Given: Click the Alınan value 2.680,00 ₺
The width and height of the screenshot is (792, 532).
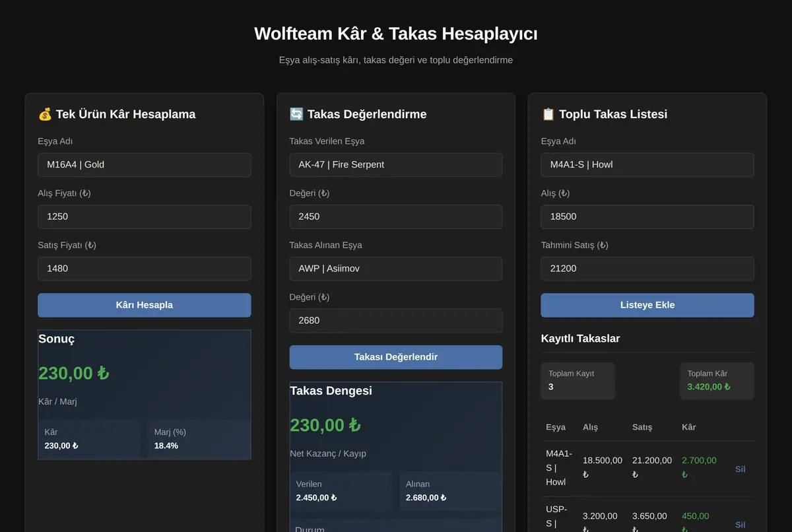Looking at the screenshot, I should (x=426, y=498).
